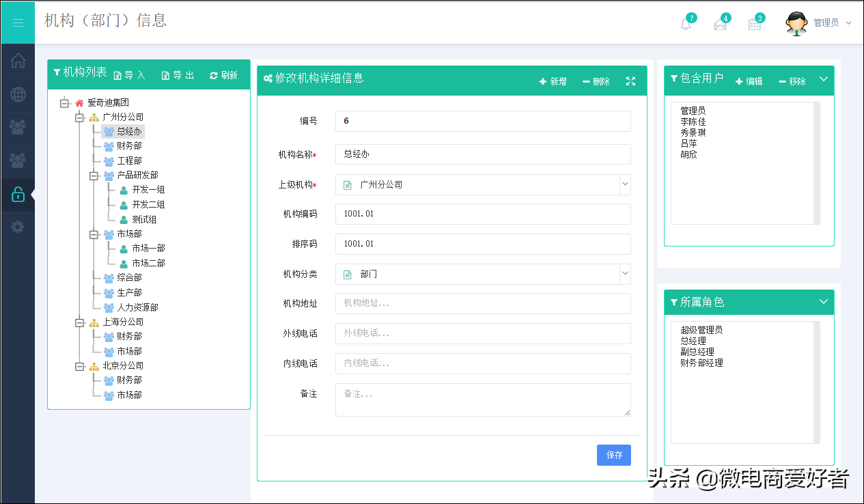Select 生产部 in the tree
864x504 pixels.
pyautogui.click(x=129, y=293)
